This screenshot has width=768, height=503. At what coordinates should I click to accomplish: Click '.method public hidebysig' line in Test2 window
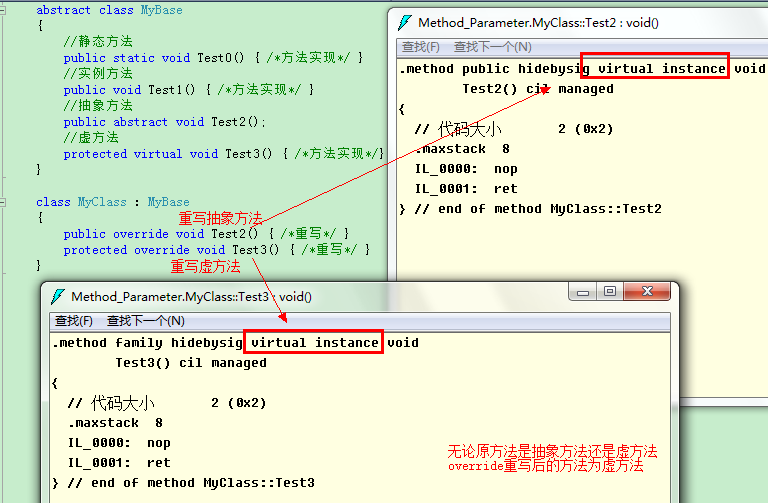583,69
